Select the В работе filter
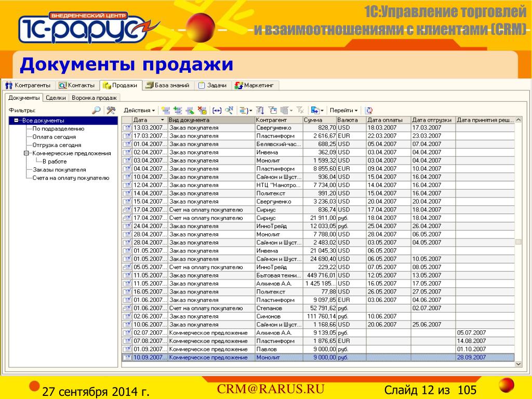This screenshot has height=399, width=532. coord(55,162)
